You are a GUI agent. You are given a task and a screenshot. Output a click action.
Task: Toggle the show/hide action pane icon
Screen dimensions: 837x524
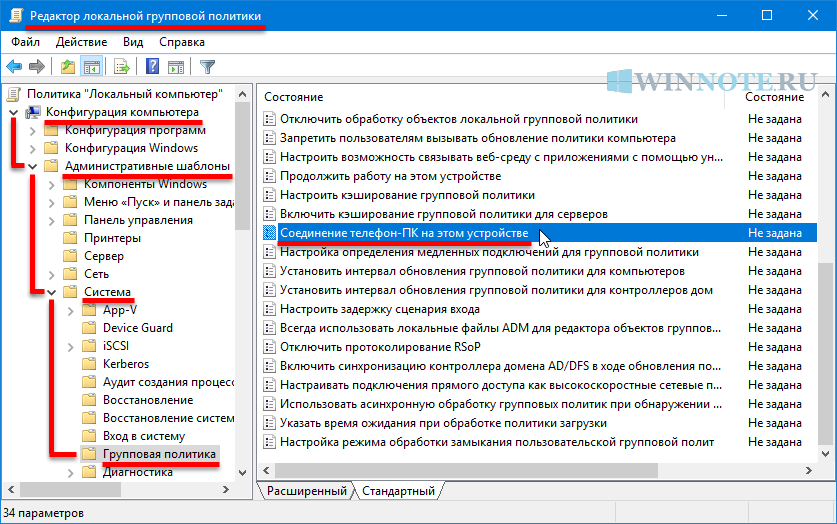pos(176,67)
